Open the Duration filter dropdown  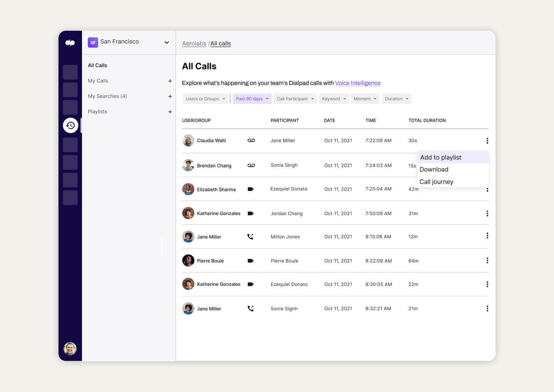(x=396, y=98)
